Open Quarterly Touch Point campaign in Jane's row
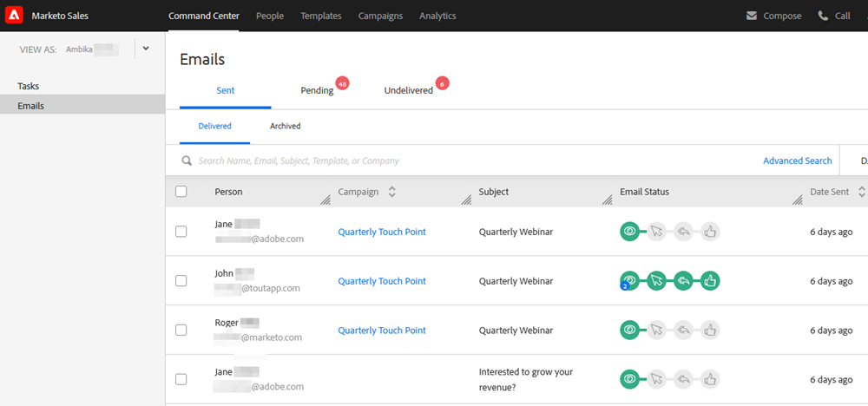868x406 pixels. click(x=382, y=232)
